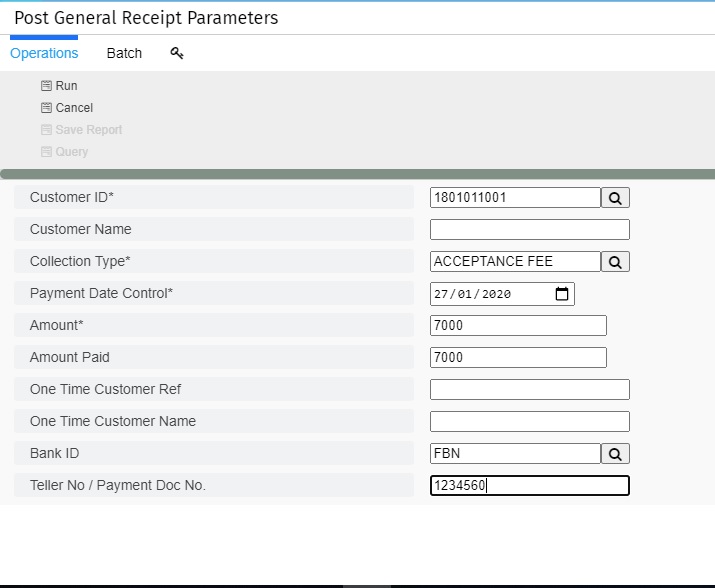Click the icon beside Query
The image size is (715, 588).
click(46, 151)
